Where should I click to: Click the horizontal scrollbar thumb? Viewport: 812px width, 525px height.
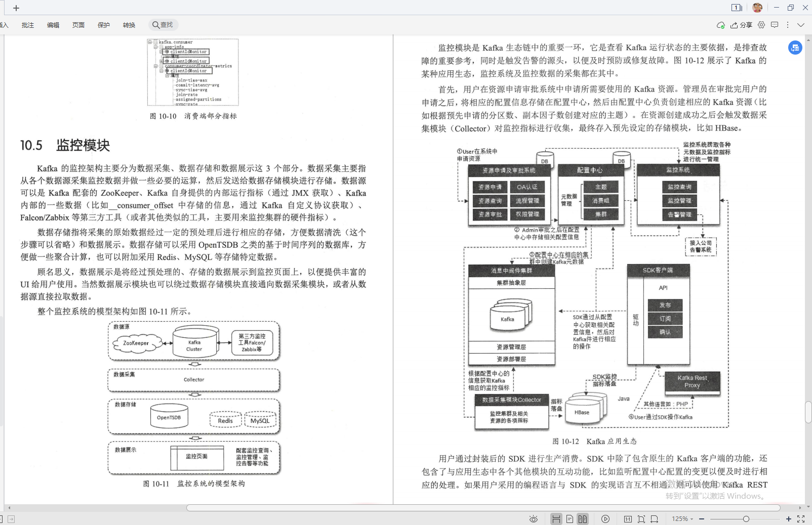[x=483, y=507]
